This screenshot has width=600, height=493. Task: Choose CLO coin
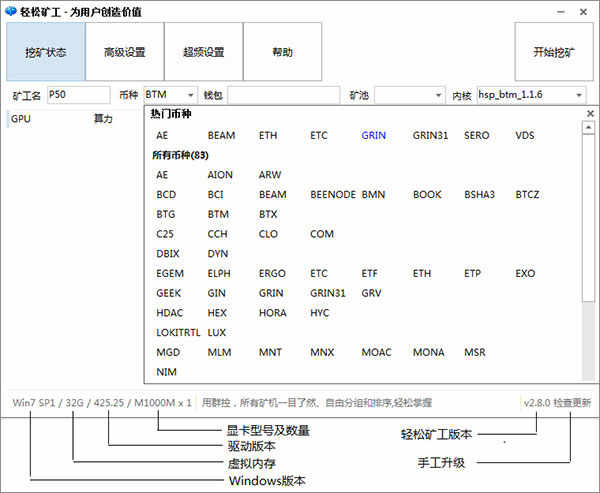(268, 234)
